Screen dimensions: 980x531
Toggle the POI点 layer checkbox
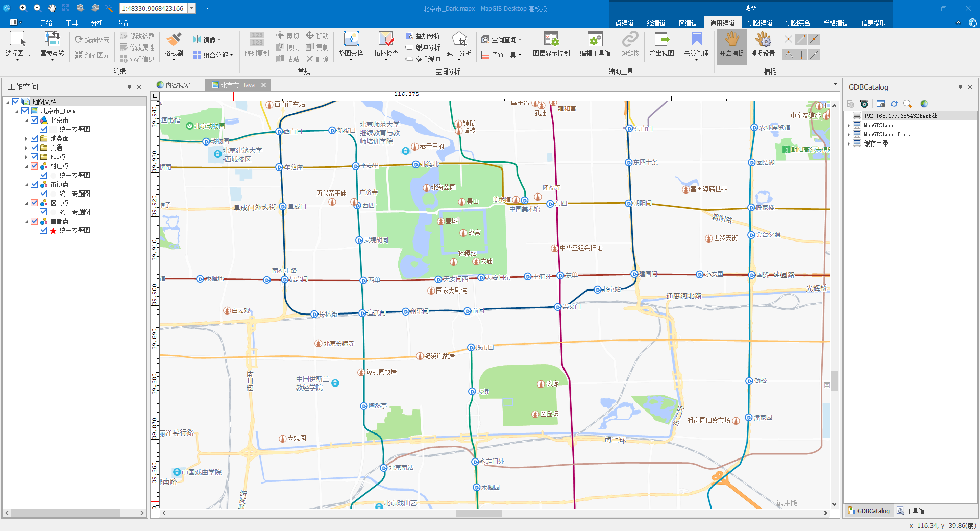[x=34, y=157]
